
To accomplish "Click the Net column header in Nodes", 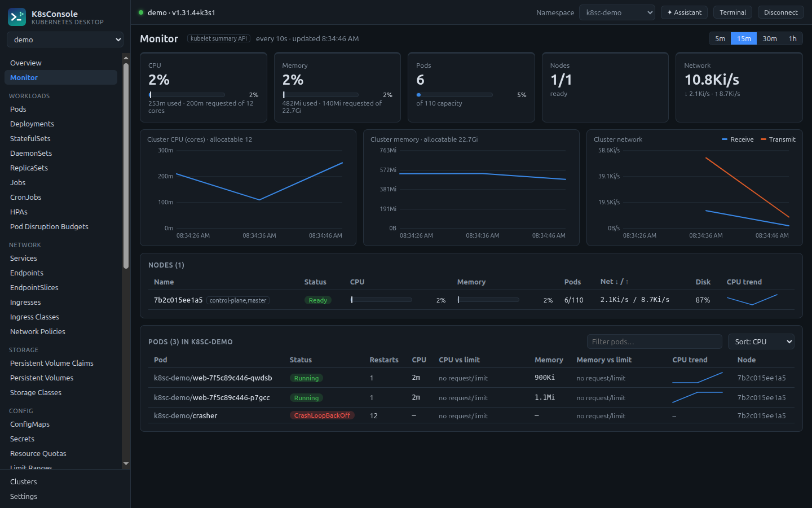I will pyautogui.click(x=614, y=282).
